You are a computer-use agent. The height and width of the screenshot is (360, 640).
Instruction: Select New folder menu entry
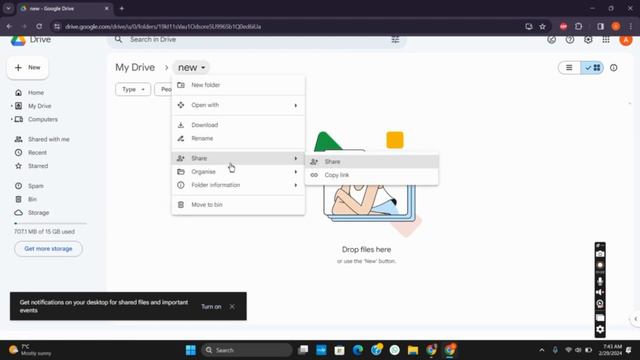[x=238, y=85]
